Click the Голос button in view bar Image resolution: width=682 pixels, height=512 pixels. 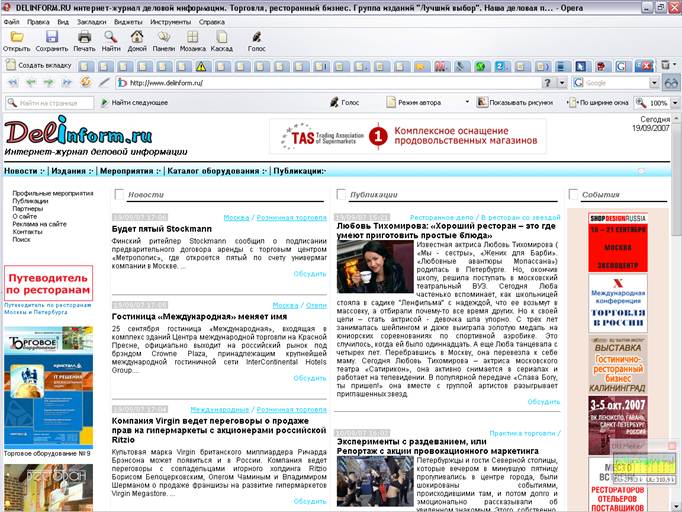[344, 103]
